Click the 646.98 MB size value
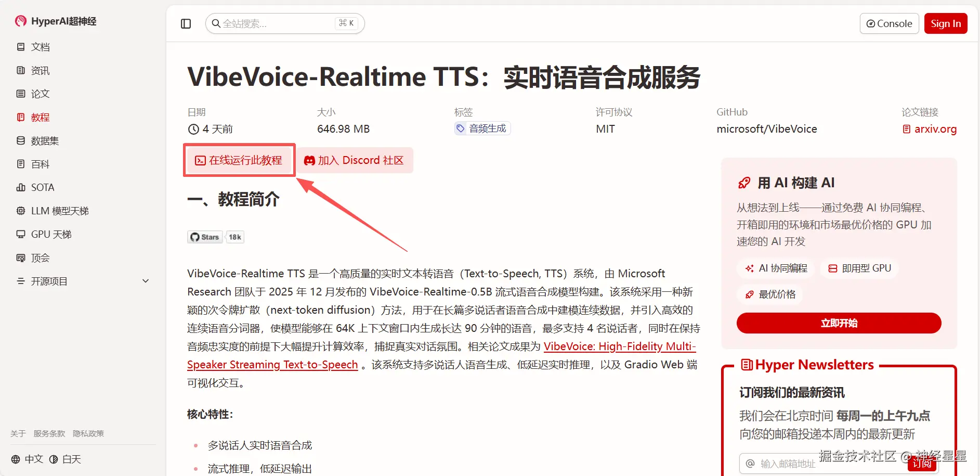980x476 pixels. coord(344,129)
